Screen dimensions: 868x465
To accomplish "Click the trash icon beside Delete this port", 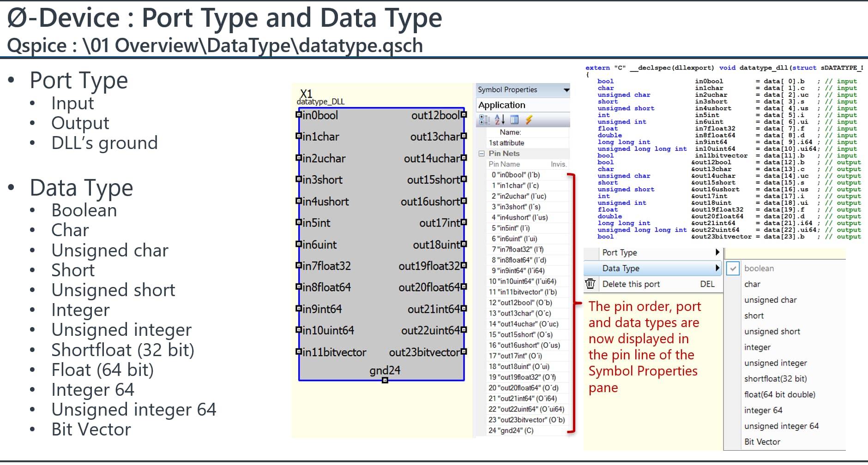I will pyautogui.click(x=590, y=284).
